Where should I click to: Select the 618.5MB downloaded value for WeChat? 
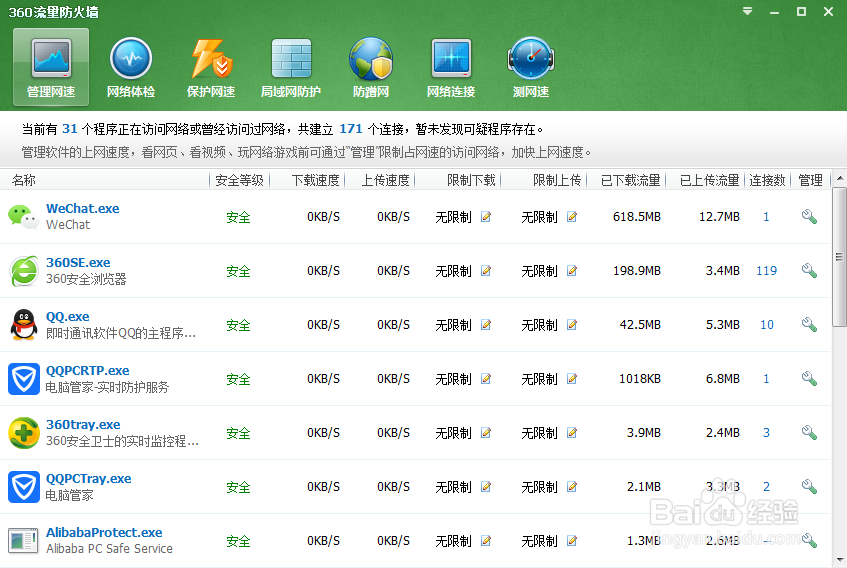pos(636,217)
